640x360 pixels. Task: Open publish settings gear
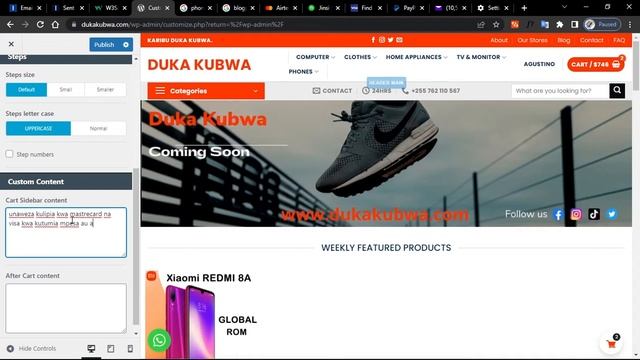(x=126, y=44)
